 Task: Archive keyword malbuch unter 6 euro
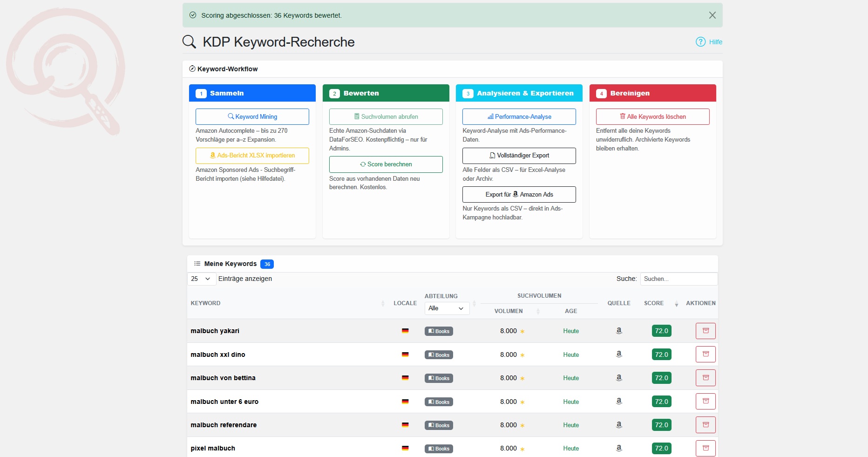(705, 402)
